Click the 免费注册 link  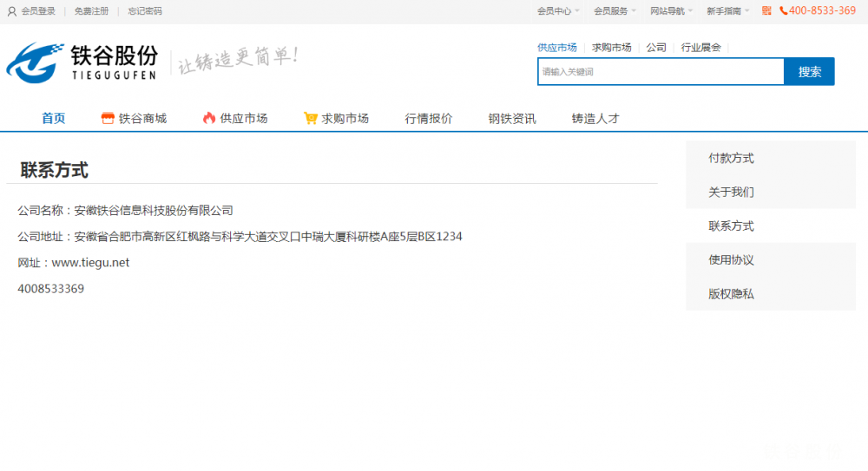click(x=91, y=11)
